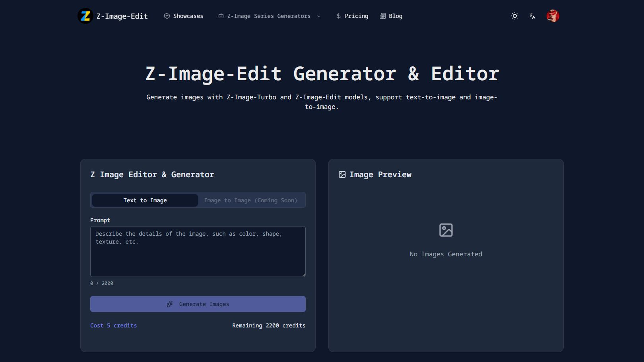Click the theme toggle sun icon
The height and width of the screenshot is (362, 644).
(x=514, y=16)
